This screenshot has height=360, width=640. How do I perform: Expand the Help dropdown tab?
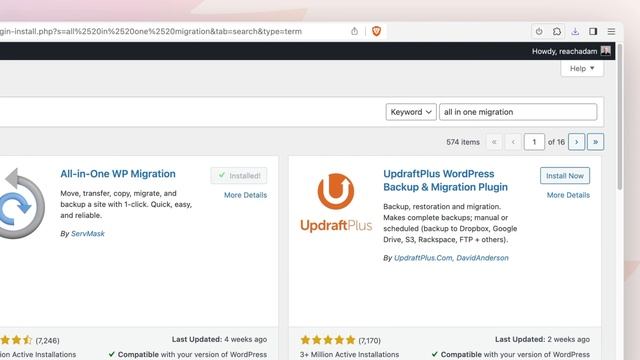pos(582,69)
